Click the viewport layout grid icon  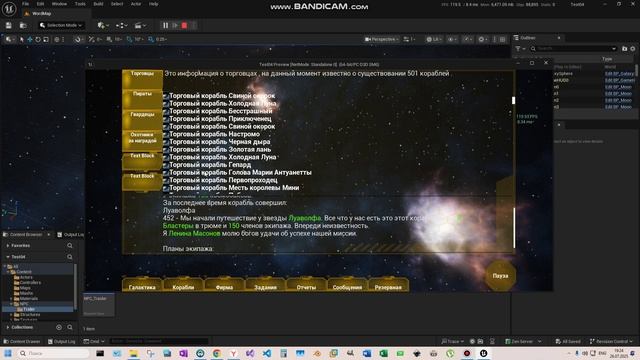click(502, 39)
